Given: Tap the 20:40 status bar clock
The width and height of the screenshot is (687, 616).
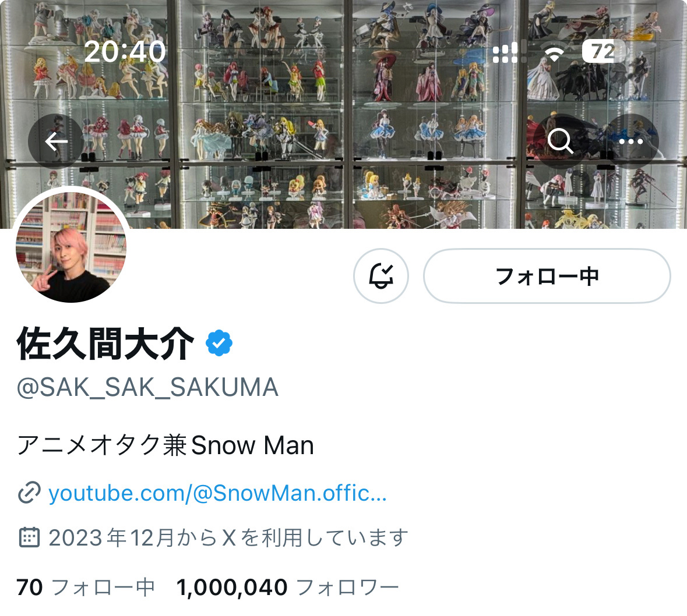Looking at the screenshot, I should [125, 52].
